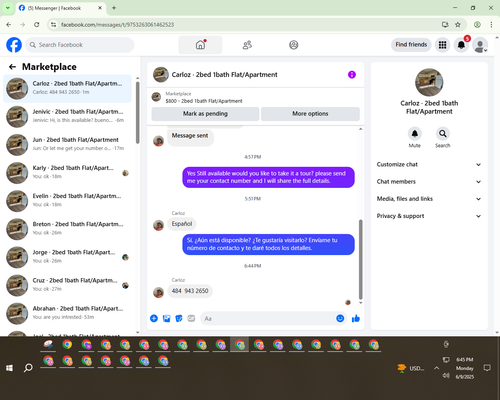500x400 pixels.
Task: Click the chat header listing thumbnail
Action: click(x=161, y=75)
